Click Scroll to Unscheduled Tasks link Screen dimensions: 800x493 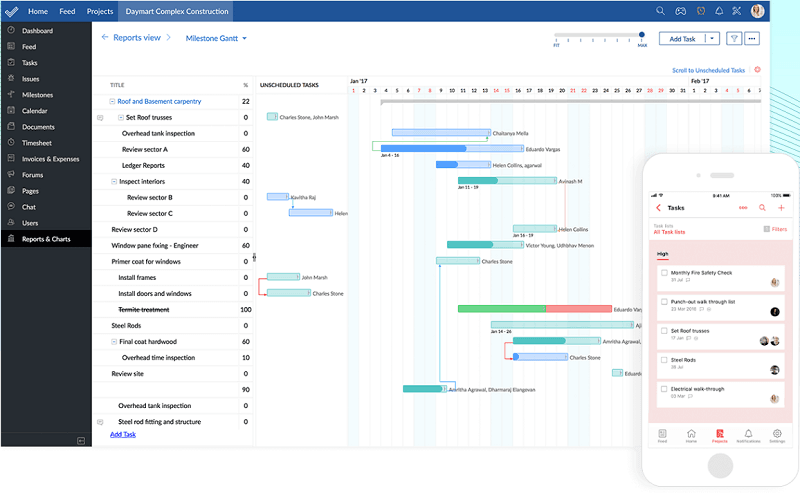click(708, 70)
